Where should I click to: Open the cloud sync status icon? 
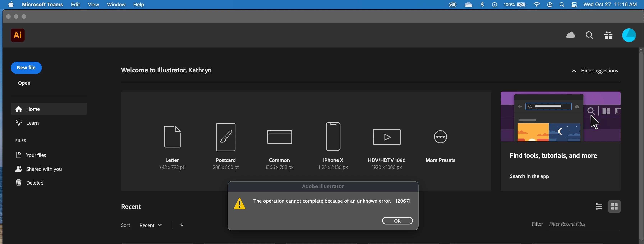pyautogui.click(x=571, y=35)
